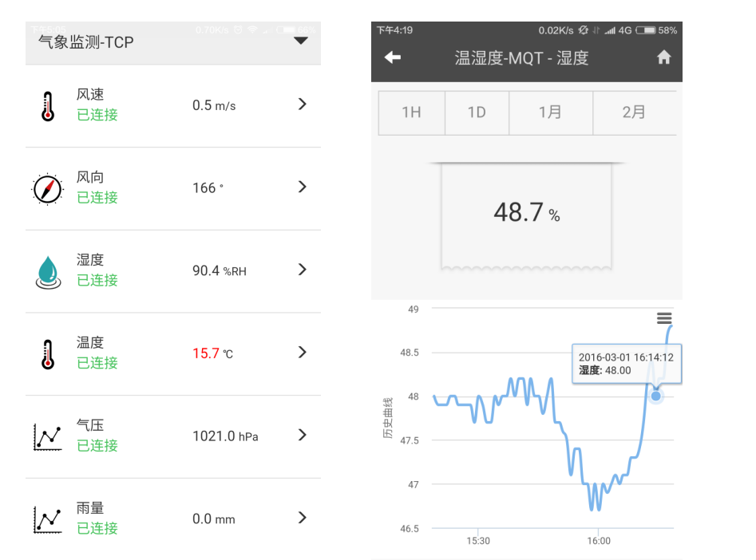This screenshot has width=756, height=560.
Task: Open 风速 details via its chevron
Action: pos(302,105)
